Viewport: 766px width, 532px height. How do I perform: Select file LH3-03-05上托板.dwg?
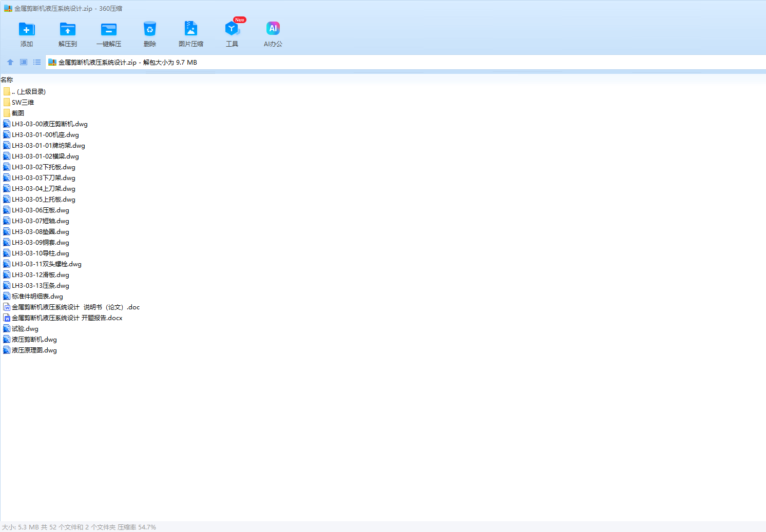click(x=44, y=200)
